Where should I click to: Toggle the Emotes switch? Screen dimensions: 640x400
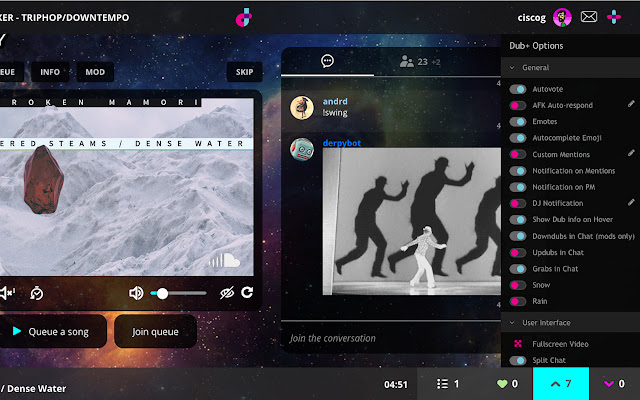coord(518,122)
